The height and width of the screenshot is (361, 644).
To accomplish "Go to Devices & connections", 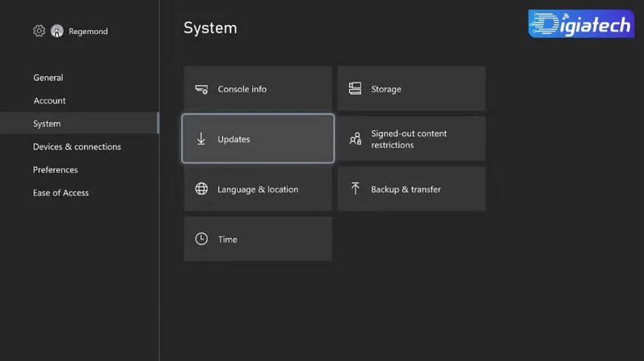I will click(x=77, y=146).
